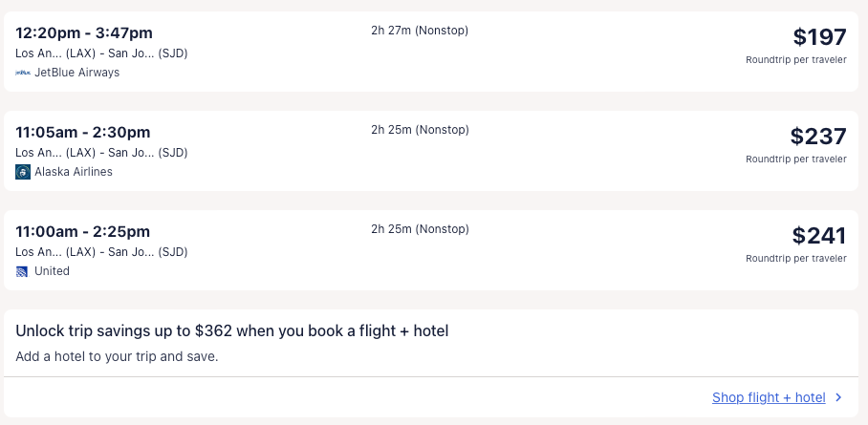Click the 2h 27m (Nonstop) duration
The image size is (868, 425).
click(x=420, y=31)
